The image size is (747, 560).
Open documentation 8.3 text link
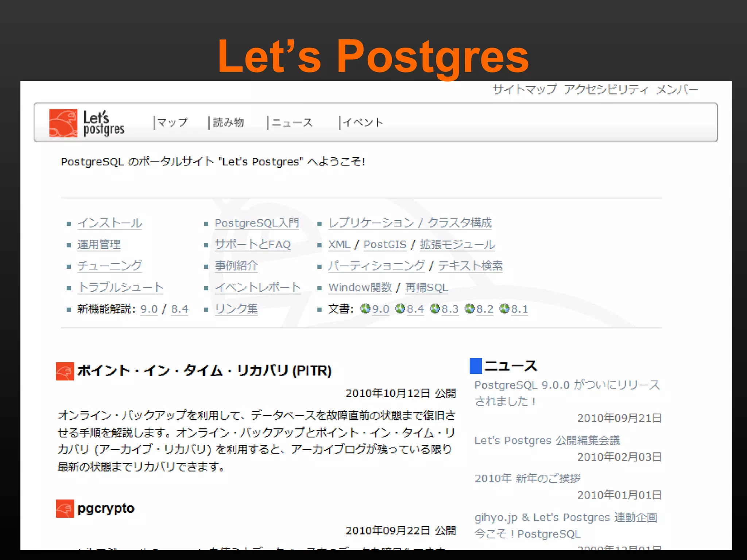pyautogui.click(x=450, y=309)
